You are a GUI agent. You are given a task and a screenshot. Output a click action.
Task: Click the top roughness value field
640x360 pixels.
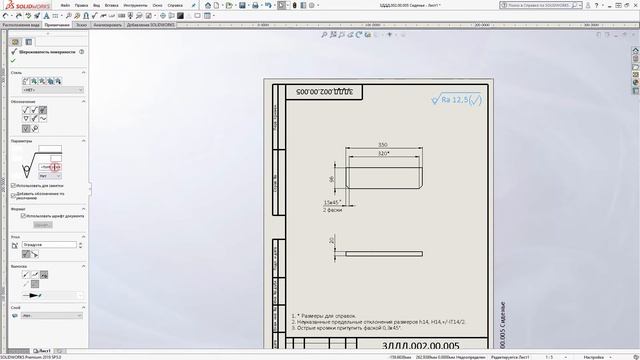point(50,149)
